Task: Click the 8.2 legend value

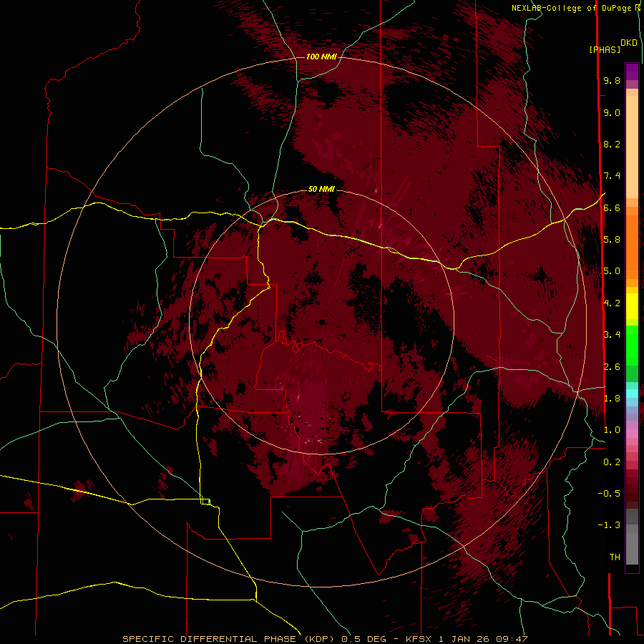Action: [x=612, y=144]
